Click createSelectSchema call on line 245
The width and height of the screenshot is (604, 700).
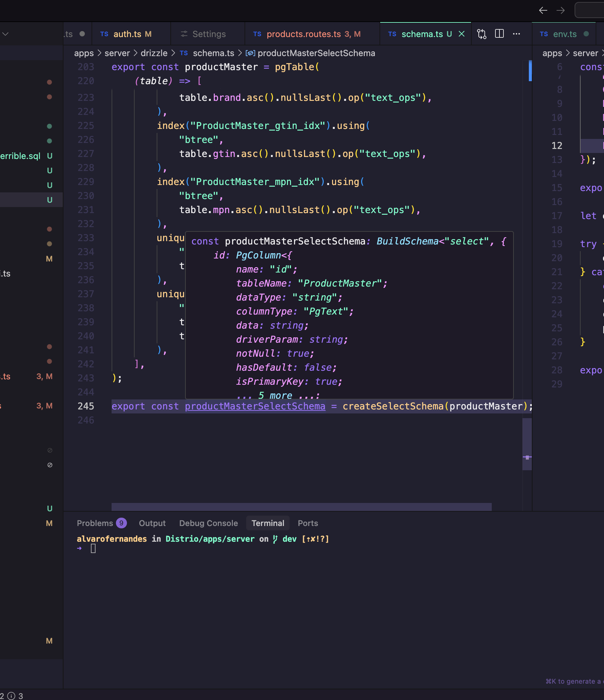click(x=393, y=406)
